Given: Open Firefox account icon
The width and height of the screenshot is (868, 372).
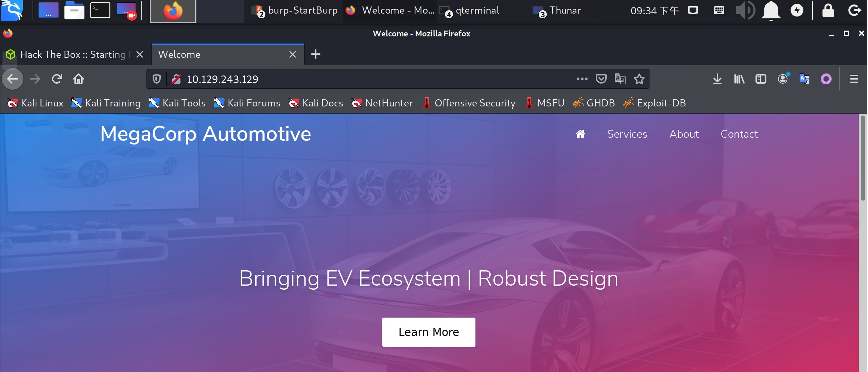Looking at the screenshot, I should tap(782, 79).
